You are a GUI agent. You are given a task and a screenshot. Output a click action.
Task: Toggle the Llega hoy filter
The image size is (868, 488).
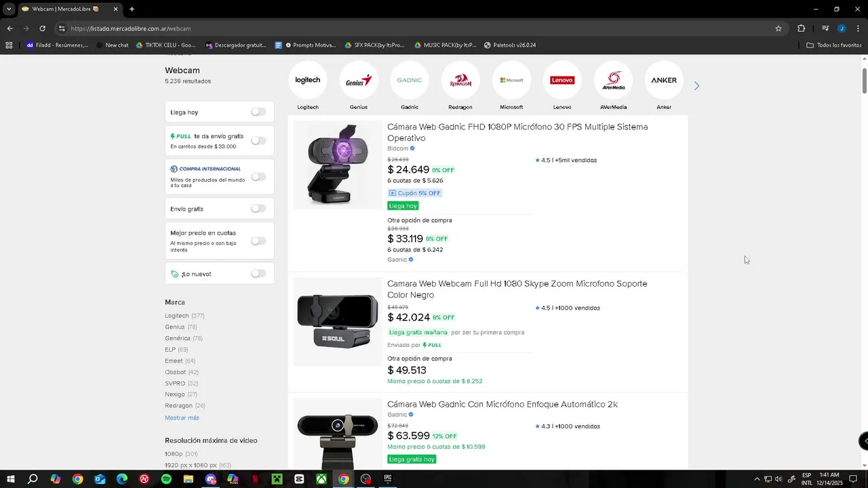pos(258,112)
